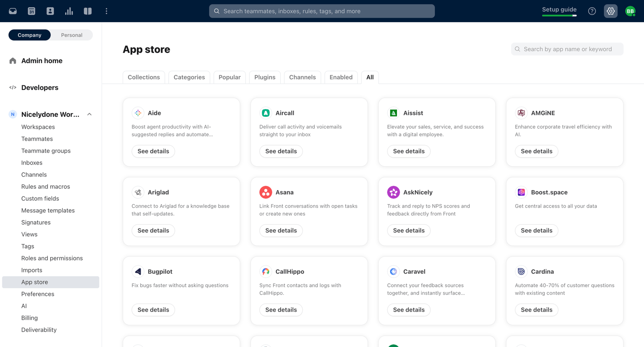This screenshot has width=644, height=347.
Task: Open Rules and macros in sidebar
Action: coord(46,187)
